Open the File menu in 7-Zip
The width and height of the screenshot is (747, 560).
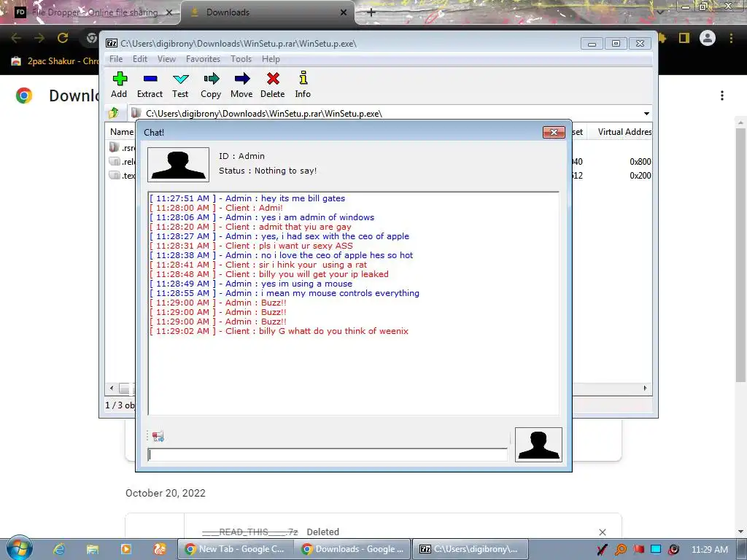click(x=116, y=59)
